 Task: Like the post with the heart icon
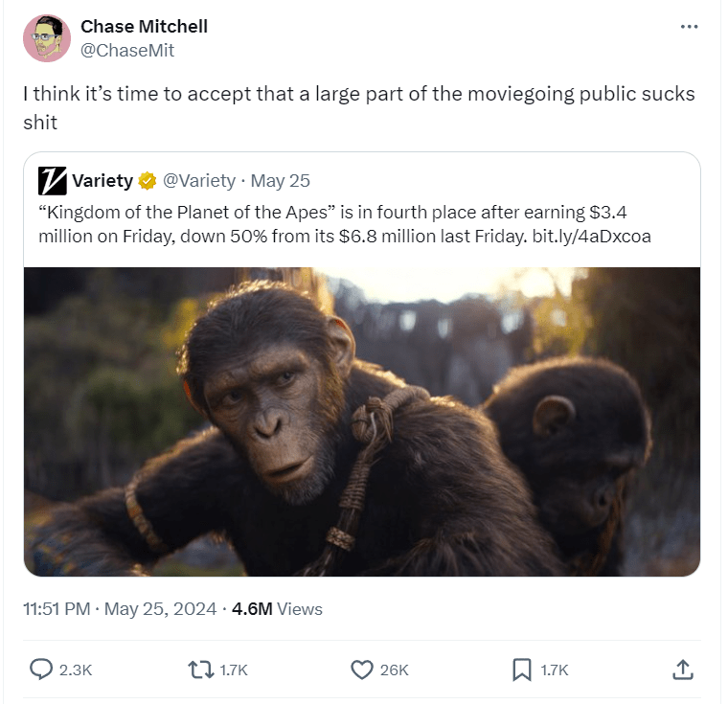[x=361, y=670]
